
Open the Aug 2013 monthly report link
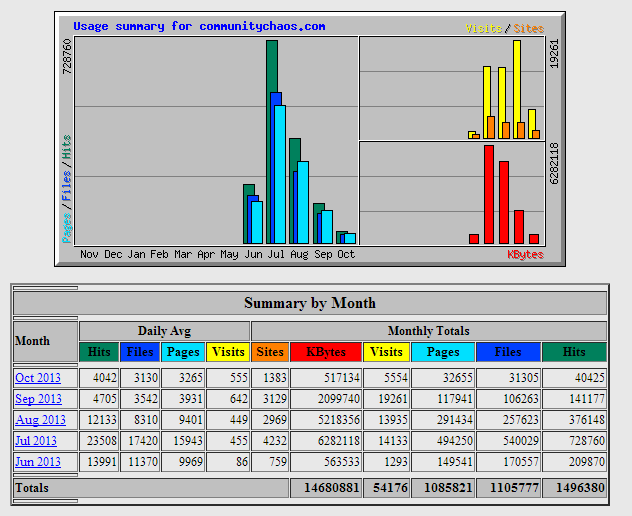tap(40, 420)
